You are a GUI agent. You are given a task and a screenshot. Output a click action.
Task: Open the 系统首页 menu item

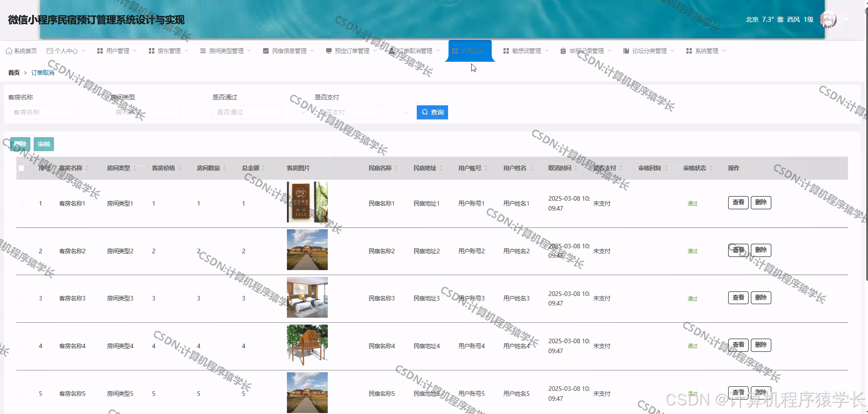click(x=21, y=51)
